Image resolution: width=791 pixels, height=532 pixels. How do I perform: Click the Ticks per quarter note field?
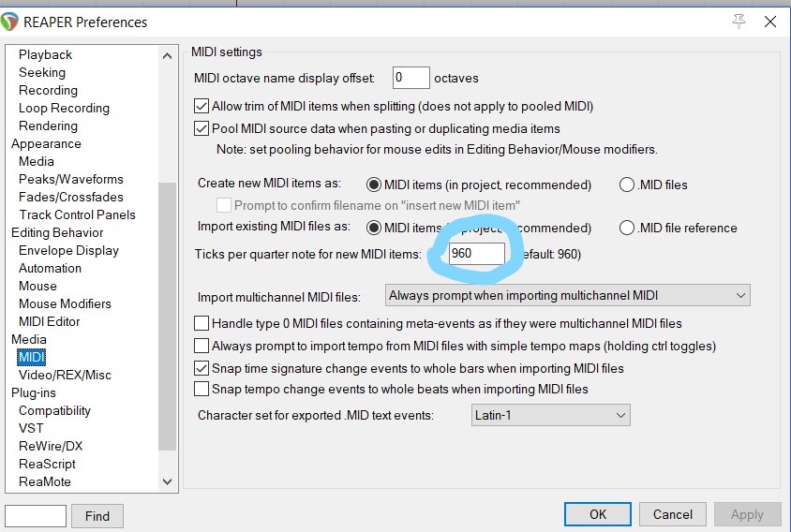(476, 253)
